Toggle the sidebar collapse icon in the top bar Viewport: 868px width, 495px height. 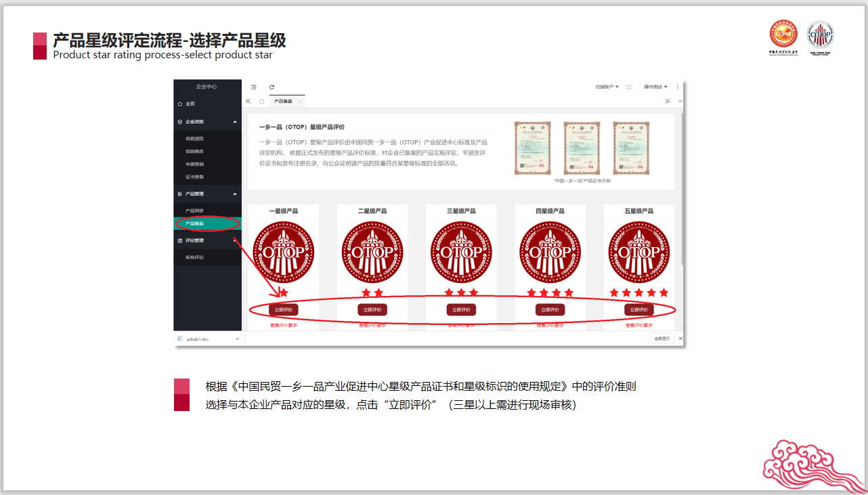point(254,87)
